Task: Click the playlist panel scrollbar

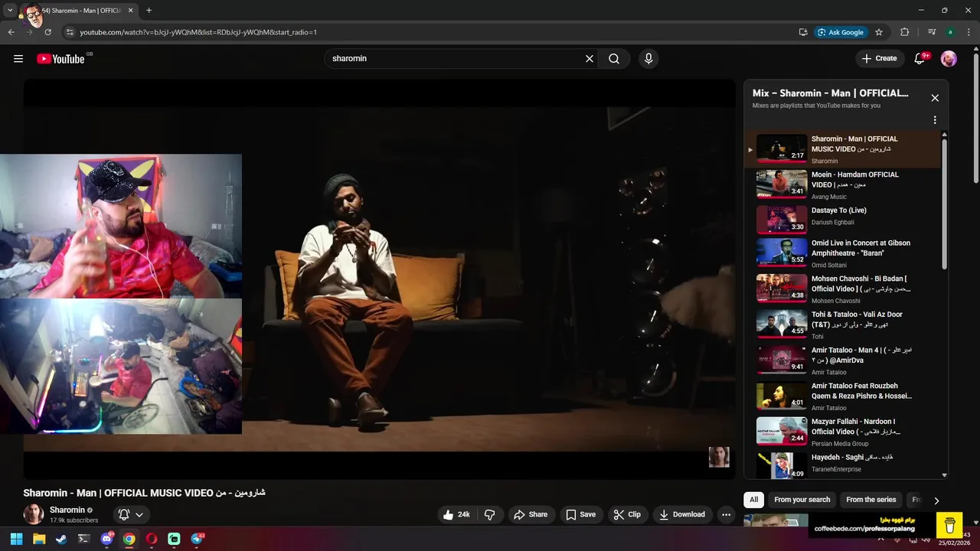Action: [x=944, y=203]
